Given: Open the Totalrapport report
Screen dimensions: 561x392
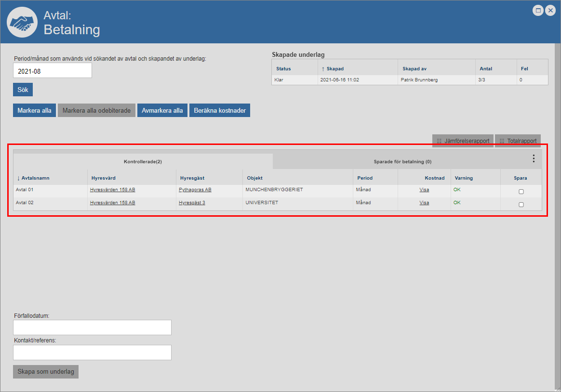Looking at the screenshot, I should [x=518, y=141].
